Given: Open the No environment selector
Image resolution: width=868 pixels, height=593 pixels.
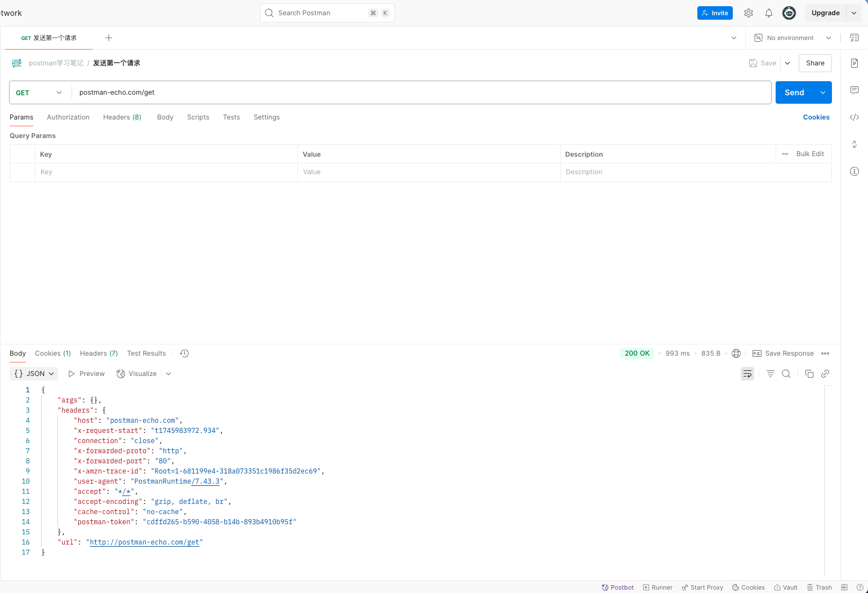Looking at the screenshot, I should click(x=793, y=38).
